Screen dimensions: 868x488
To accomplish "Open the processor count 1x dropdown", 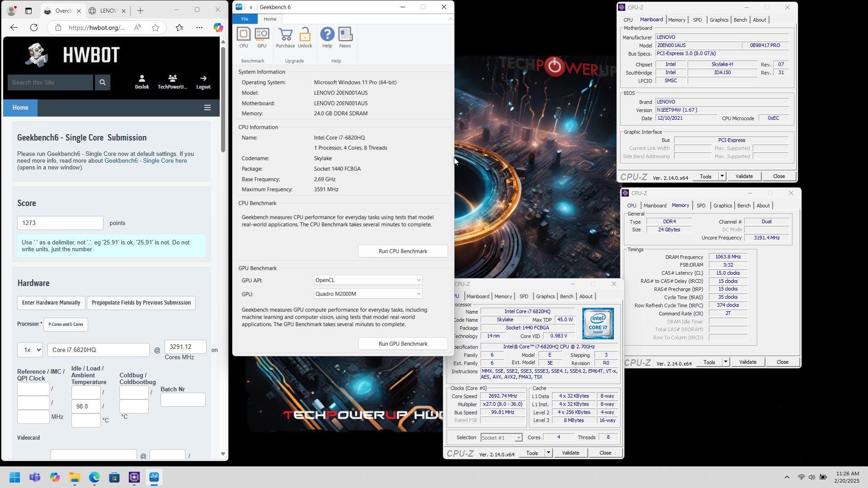I will (30, 350).
